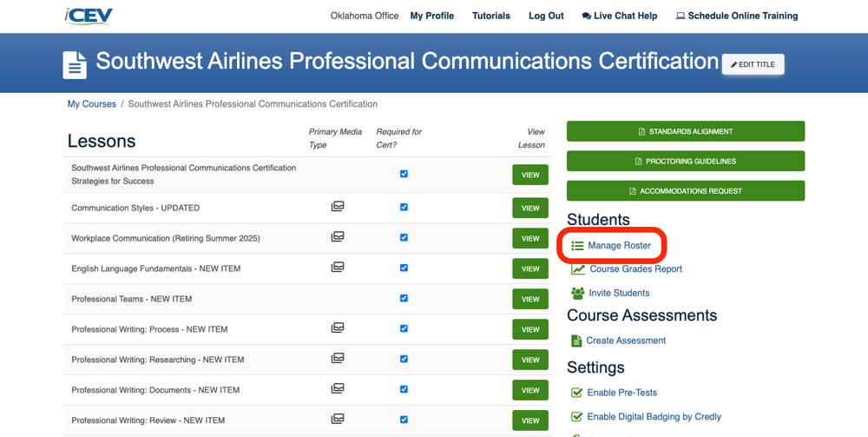The width and height of the screenshot is (868, 437).
Task: Click the Required for Cert? column header
Action: [398, 138]
